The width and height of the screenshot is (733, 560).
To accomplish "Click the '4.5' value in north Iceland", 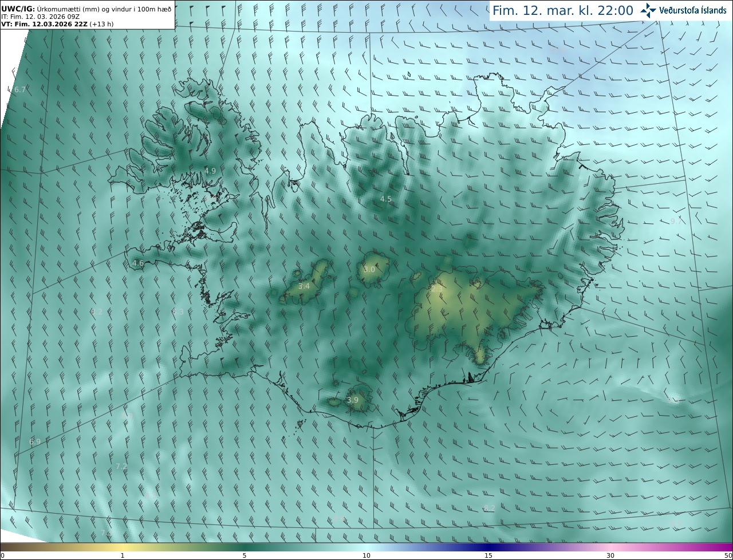I will pos(386,199).
